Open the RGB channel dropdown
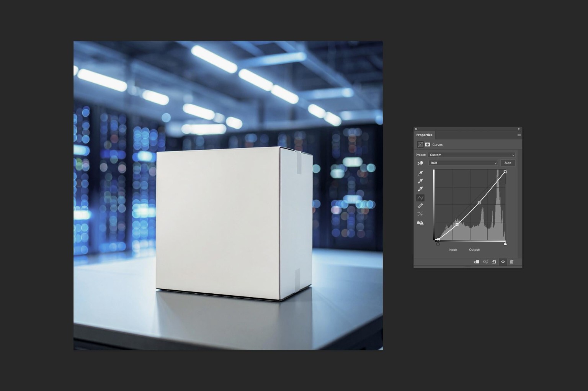This screenshot has height=391, width=588. tap(463, 163)
